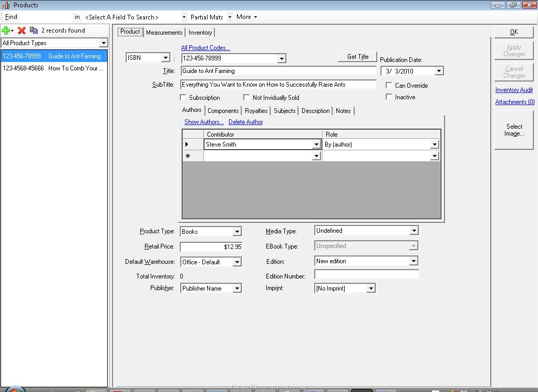Open the Select A Field To Search dropdown
Image resolution: width=538 pixels, height=392 pixels.
(184, 17)
